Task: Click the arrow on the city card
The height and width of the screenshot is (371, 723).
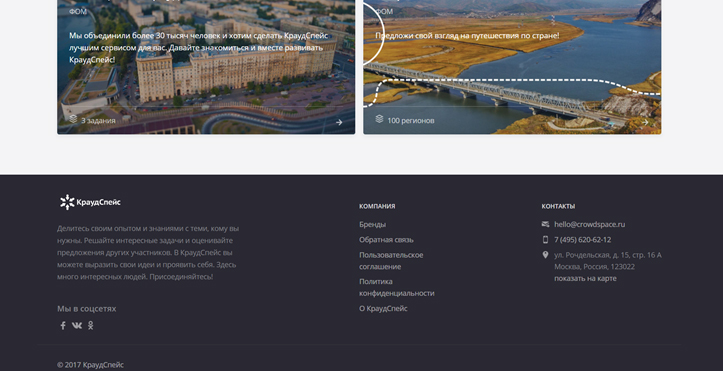Action: [339, 122]
